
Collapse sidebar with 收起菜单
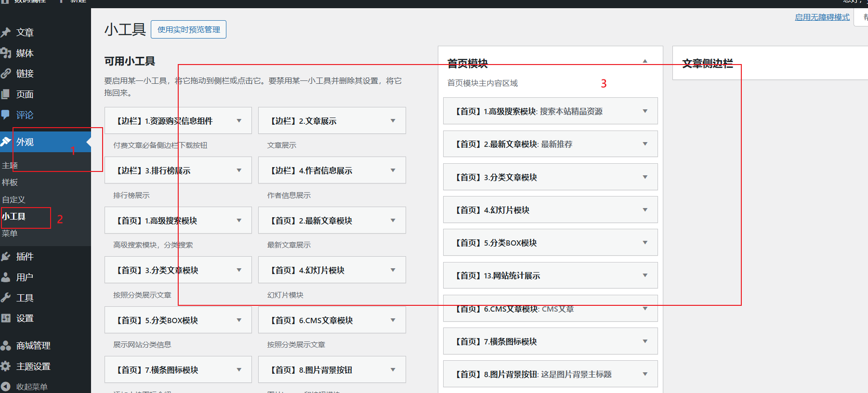tap(31, 387)
